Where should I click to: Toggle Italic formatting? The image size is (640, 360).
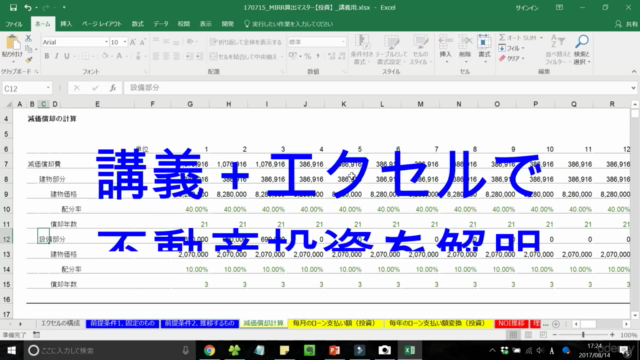tap(56, 56)
